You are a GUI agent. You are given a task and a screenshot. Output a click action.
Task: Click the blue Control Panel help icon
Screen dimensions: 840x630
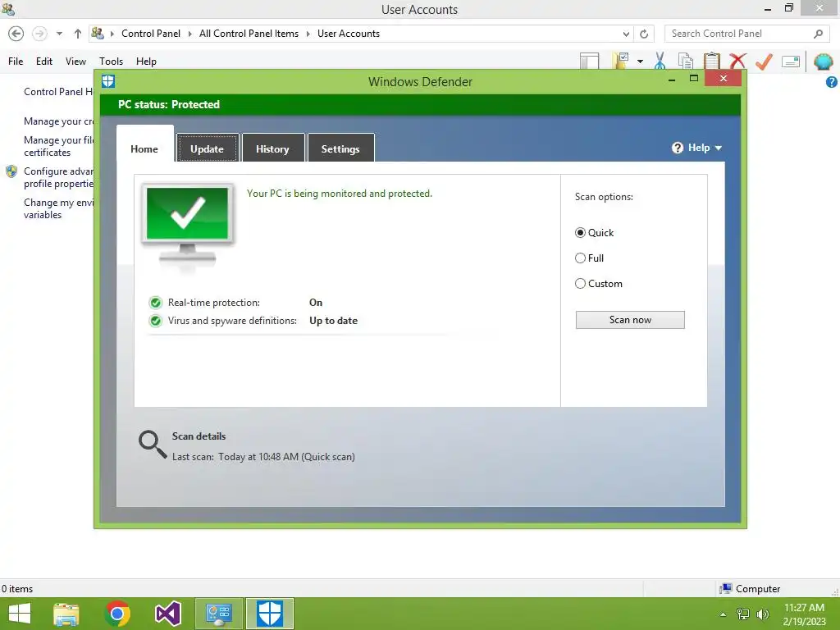click(x=832, y=82)
